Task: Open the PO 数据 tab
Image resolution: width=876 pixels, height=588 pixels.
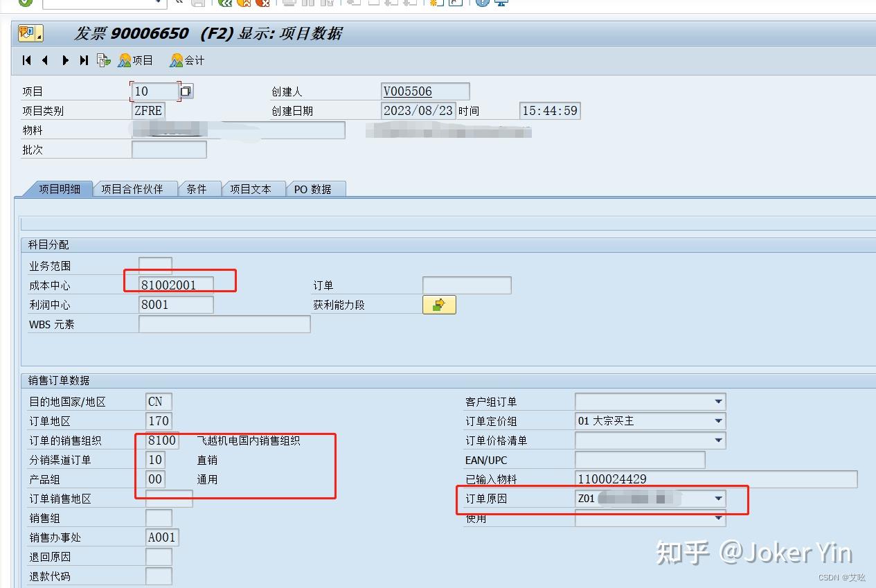Action: 316,188
